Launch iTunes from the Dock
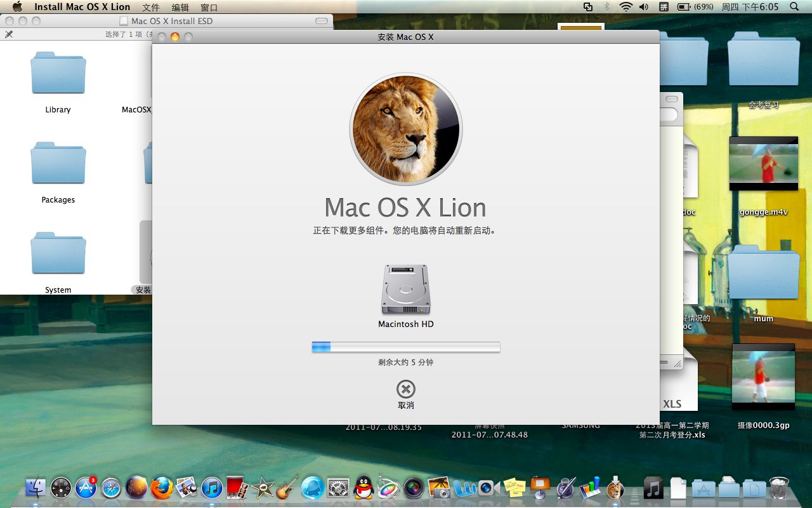The height and width of the screenshot is (508, 812). click(212, 488)
